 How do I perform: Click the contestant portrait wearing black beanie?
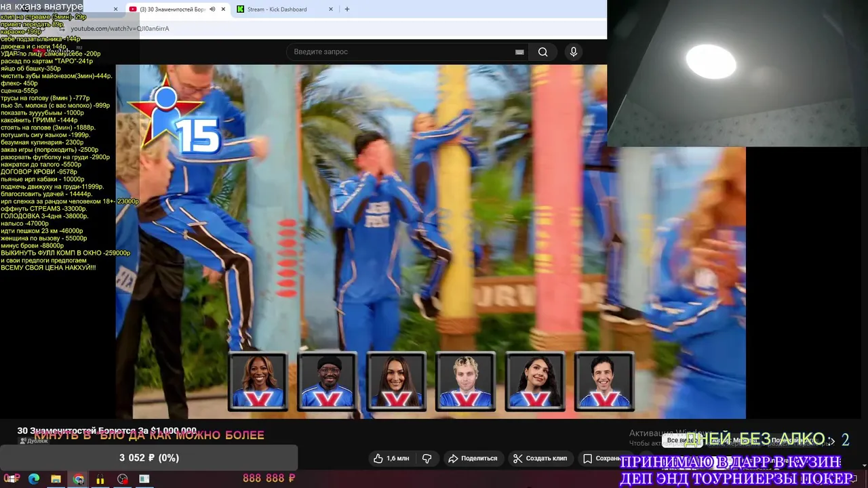click(x=327, y=381)
